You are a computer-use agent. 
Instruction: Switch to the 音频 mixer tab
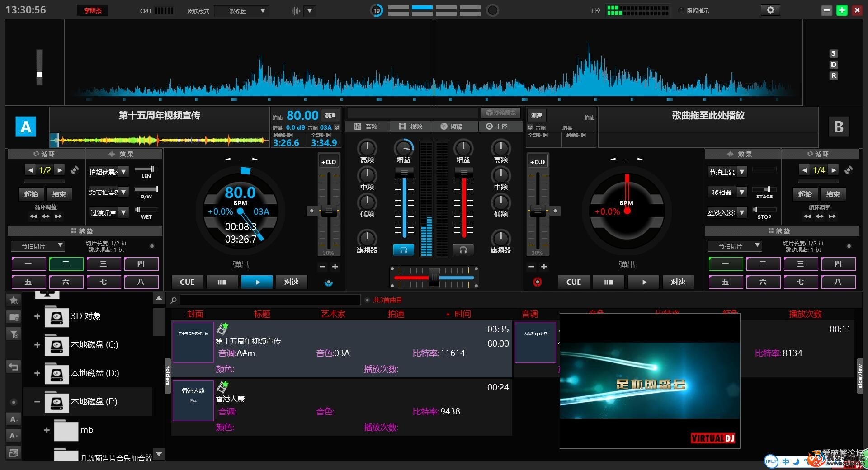pos(367,127)
